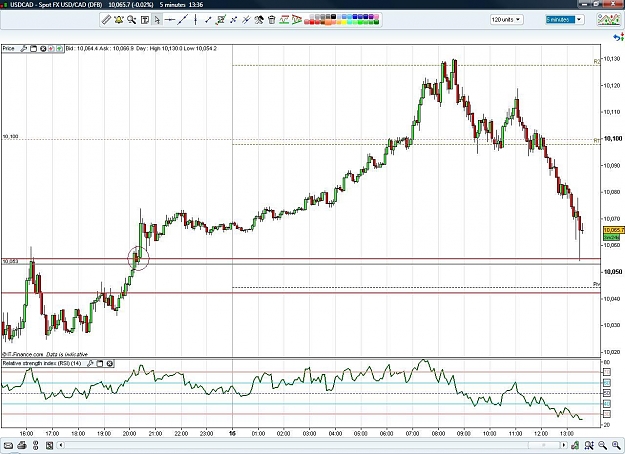Viewport: 625px width, 454px height.
Task: Click the circled candle near 20:00
Action: click(138, 258)
